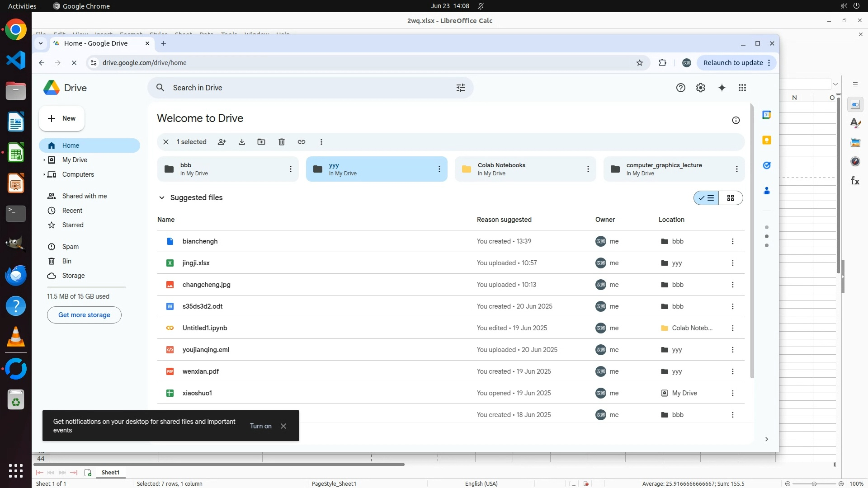Collapse the Suggested files section
The image size is (868, 488).
162,198
